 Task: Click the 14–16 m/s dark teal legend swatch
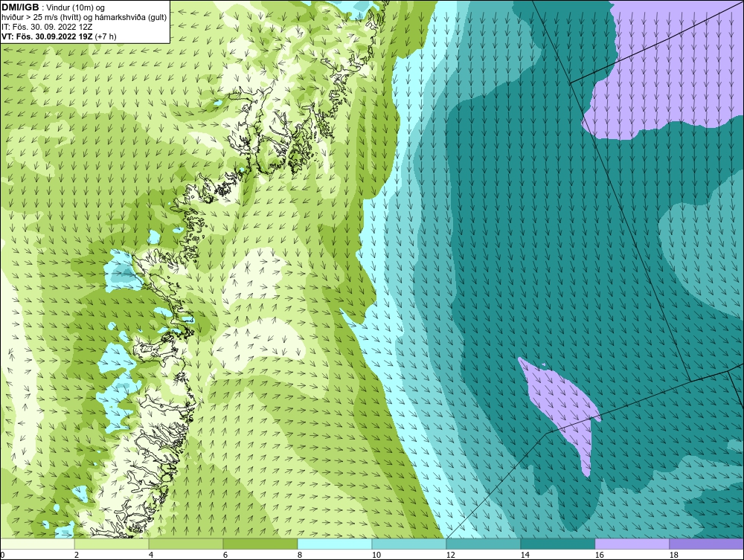pos(557,544)
